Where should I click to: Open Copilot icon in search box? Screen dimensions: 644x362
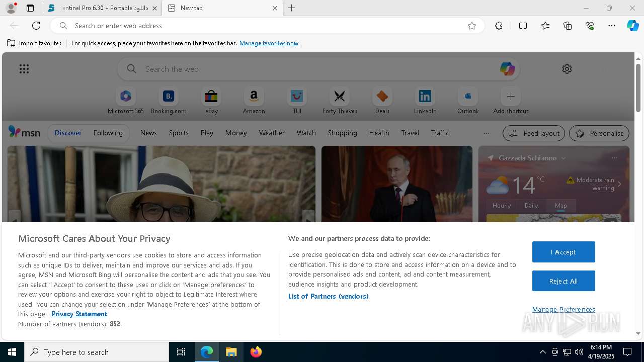click(x=507, y=69)
